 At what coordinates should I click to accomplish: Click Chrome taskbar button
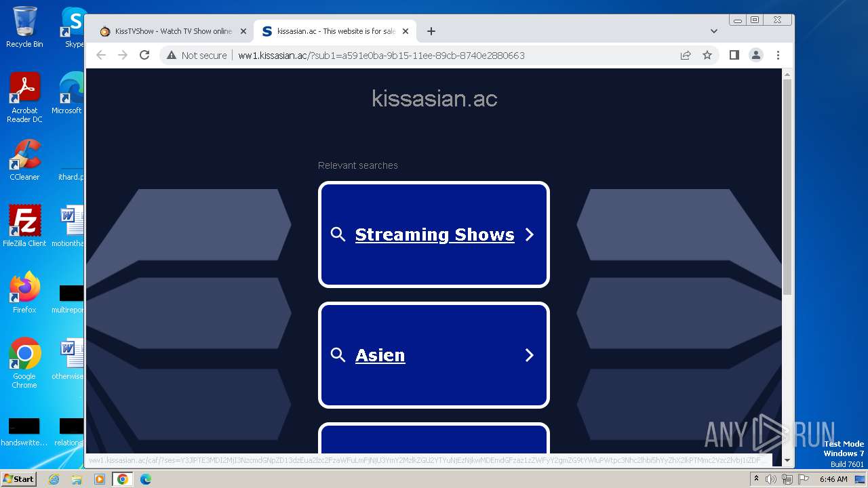(x=122, y=479)
